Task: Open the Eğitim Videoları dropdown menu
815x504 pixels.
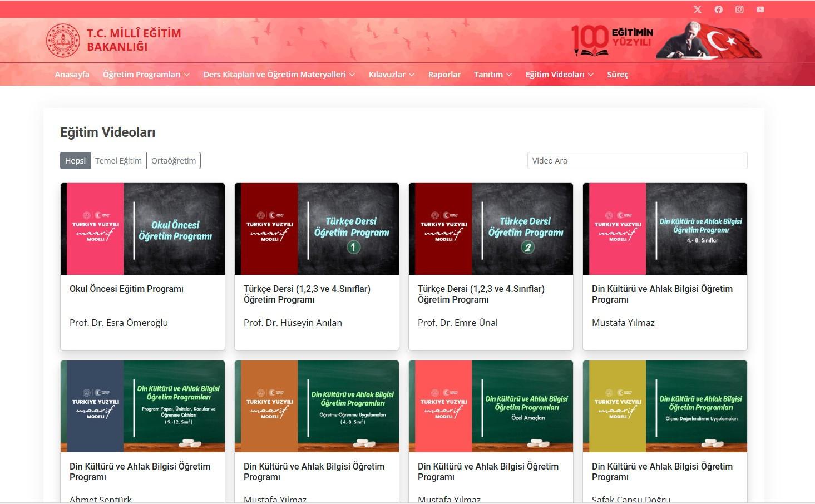Action: pyautogui.click(x=559, y=75)
